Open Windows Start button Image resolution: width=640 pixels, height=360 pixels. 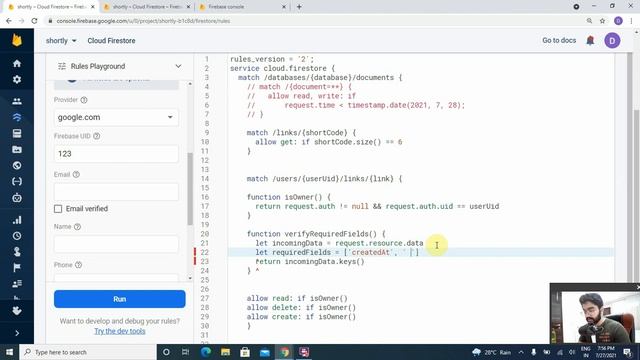click(x=9, y=352)
